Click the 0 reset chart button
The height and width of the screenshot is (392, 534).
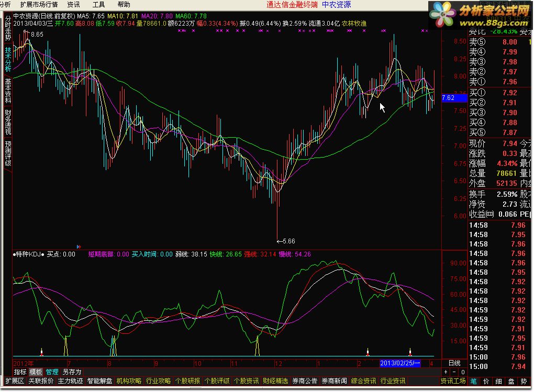tap(463, 372)
